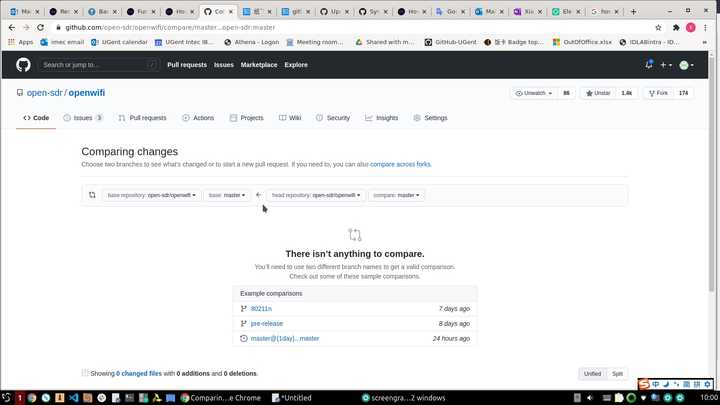Click the taskbar clock
The width and height of the screenshot is (720, 405).
click(709, 398)
